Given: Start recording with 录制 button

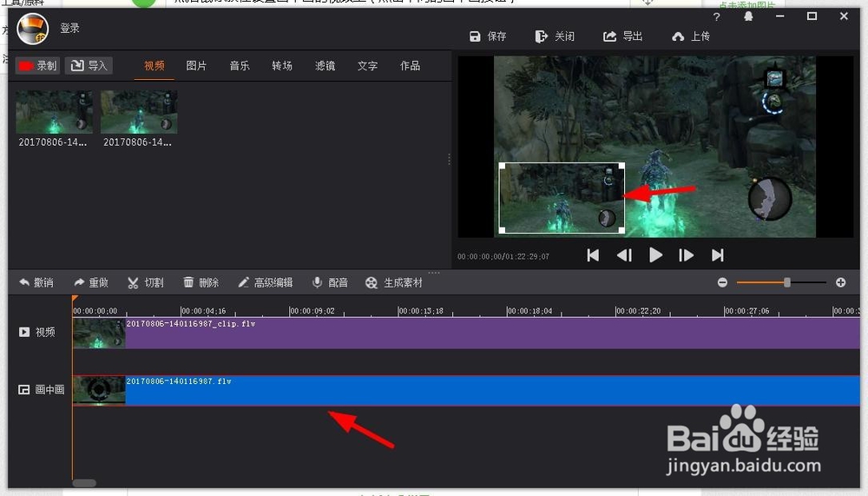Looking at the screenshot, I should [x=37, y=66].
